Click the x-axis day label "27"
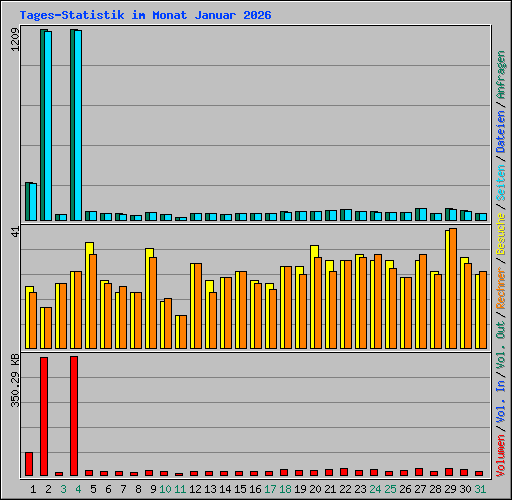Image resolution: width=512 pixels, height=500 pixels. (420, 489)
